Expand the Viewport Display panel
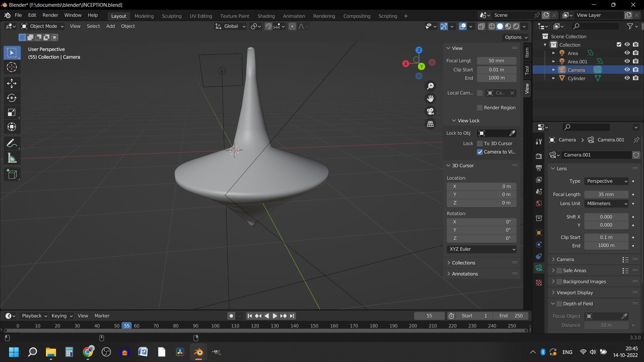This screenshot has height=362, width=644. coord(575,293)
